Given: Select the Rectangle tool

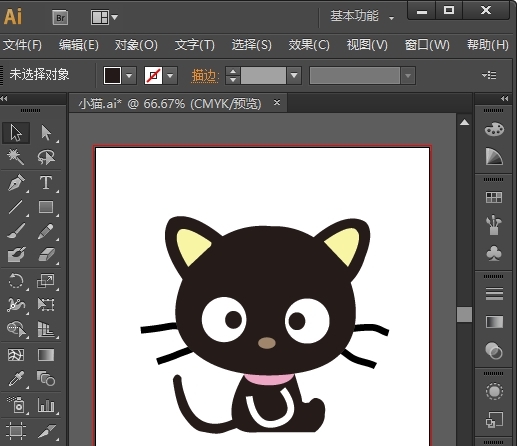Looking at the screenshot, I should [46, 207].
